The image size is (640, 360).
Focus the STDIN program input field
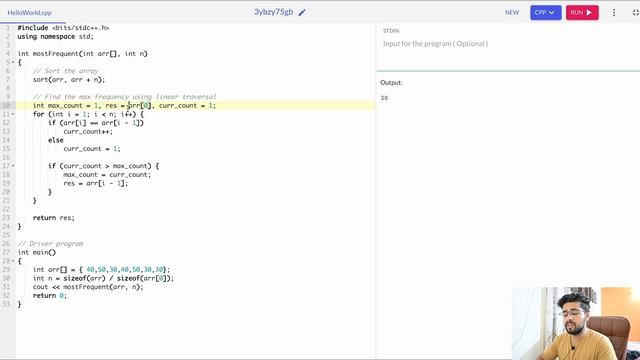pos(508,44)
